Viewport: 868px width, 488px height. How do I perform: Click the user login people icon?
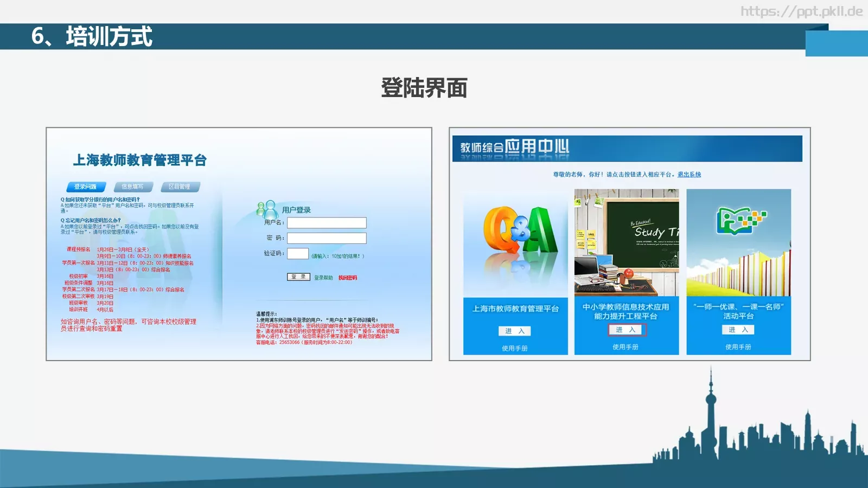click(266, 209)
